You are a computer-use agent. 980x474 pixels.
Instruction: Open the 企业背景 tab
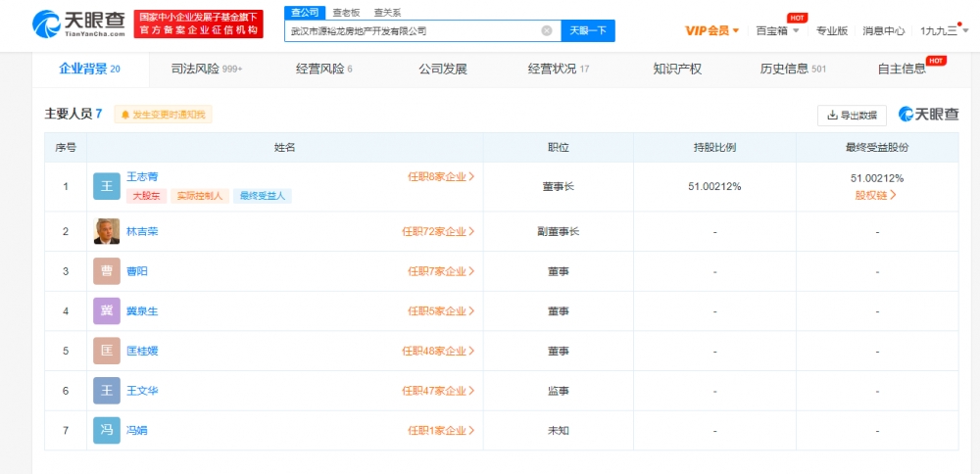tap(89, 70)
